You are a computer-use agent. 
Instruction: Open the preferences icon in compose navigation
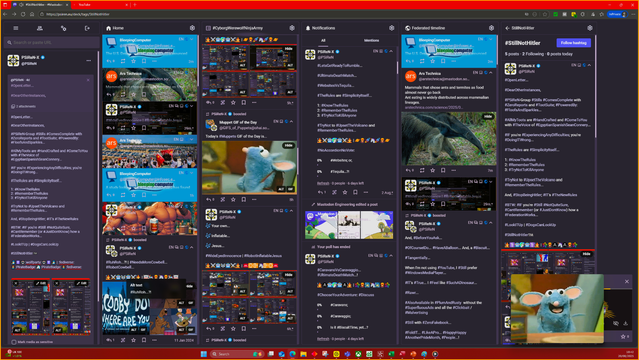pos(64,28)
